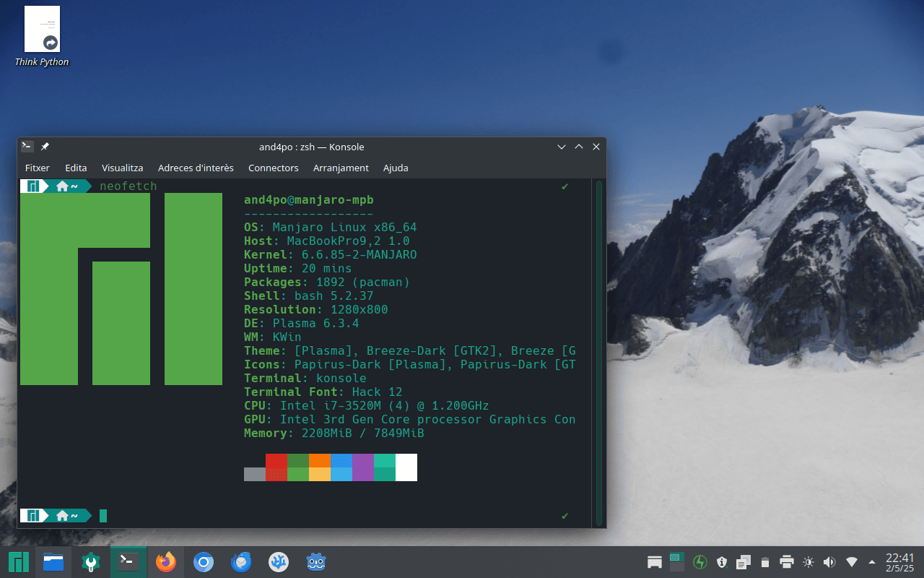Click the Konsole title bar text
The width and height of the screenshot is (924, 578).
pyautogui.click(x=312, y=147)
